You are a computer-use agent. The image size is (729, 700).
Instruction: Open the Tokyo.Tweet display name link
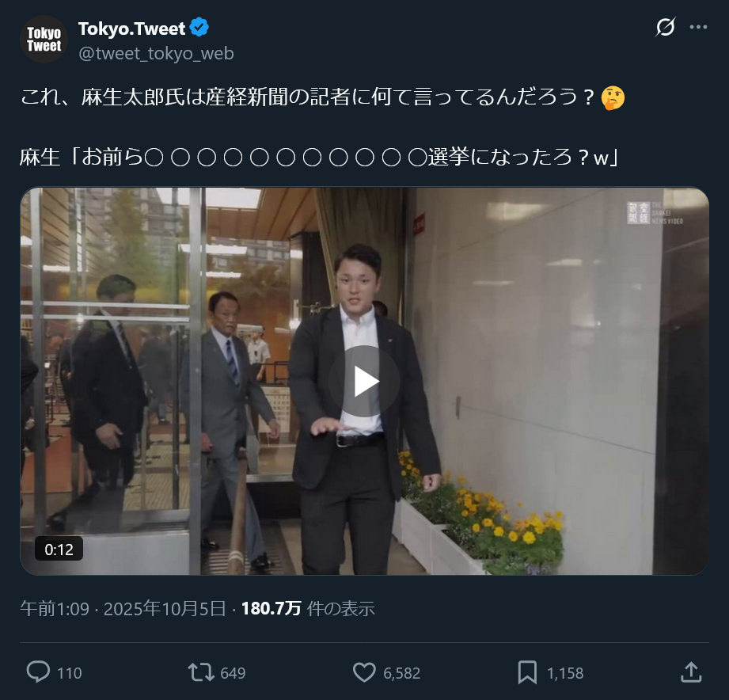131,29
